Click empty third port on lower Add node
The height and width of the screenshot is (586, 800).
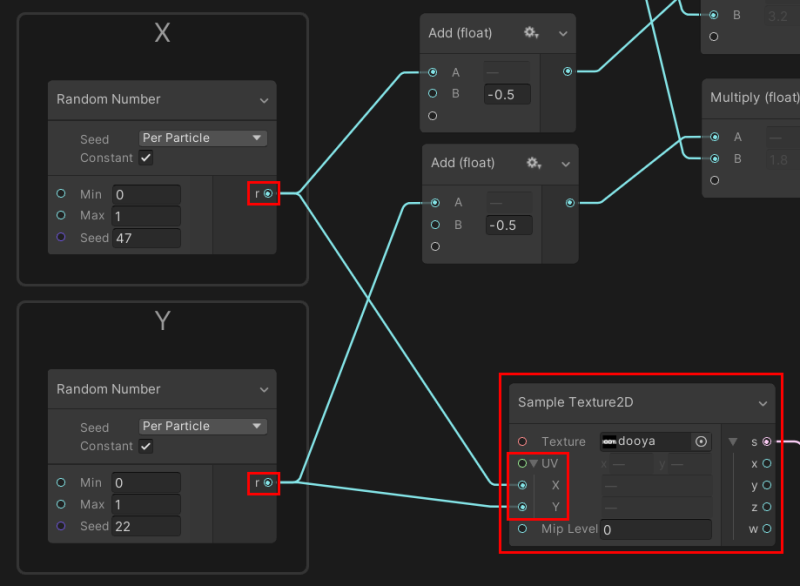pos(435,246)
